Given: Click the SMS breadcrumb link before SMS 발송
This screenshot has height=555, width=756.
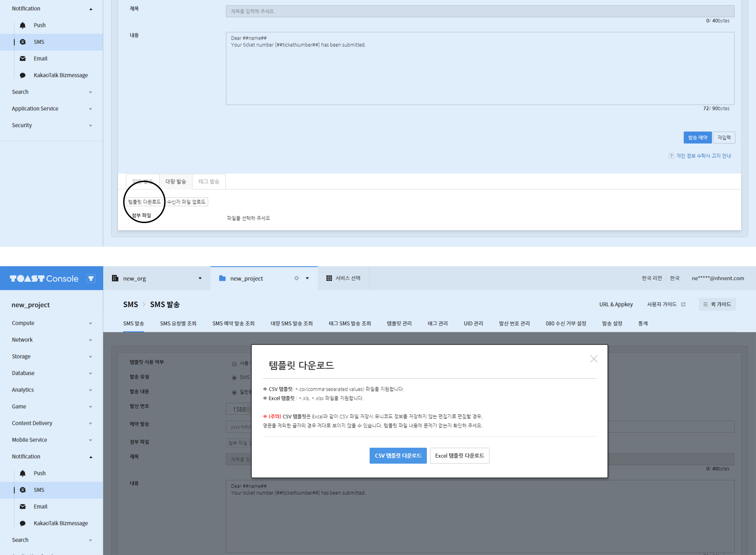Looking at the screenshot, I should pos(130,304).
